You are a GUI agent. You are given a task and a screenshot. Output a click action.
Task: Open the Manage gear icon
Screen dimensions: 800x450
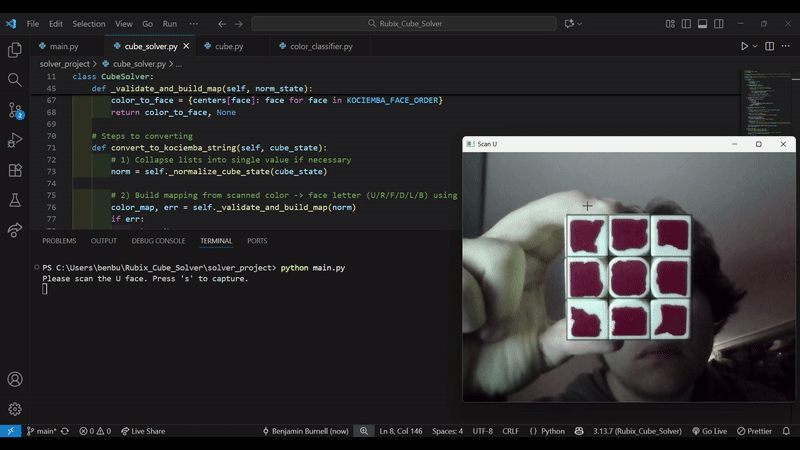15,409
